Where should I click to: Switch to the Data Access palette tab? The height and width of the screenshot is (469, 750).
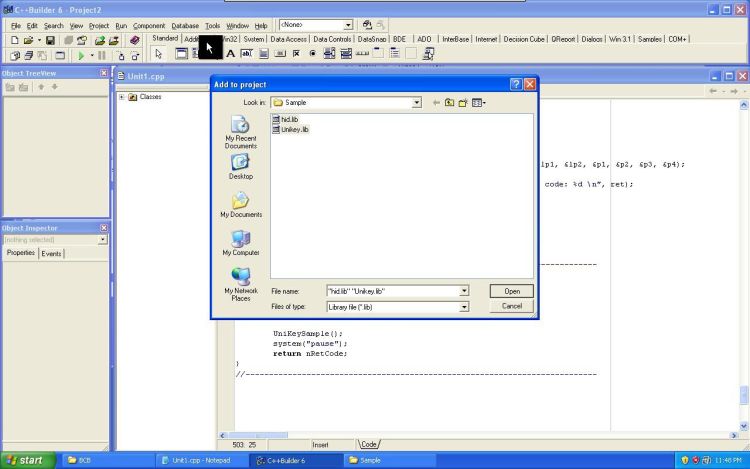(288, 39)
